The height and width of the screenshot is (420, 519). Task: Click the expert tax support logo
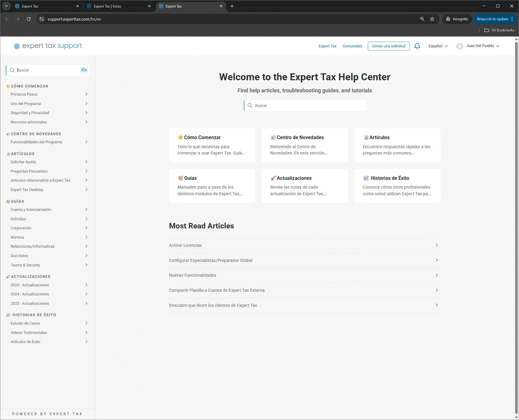click(48, 46)
